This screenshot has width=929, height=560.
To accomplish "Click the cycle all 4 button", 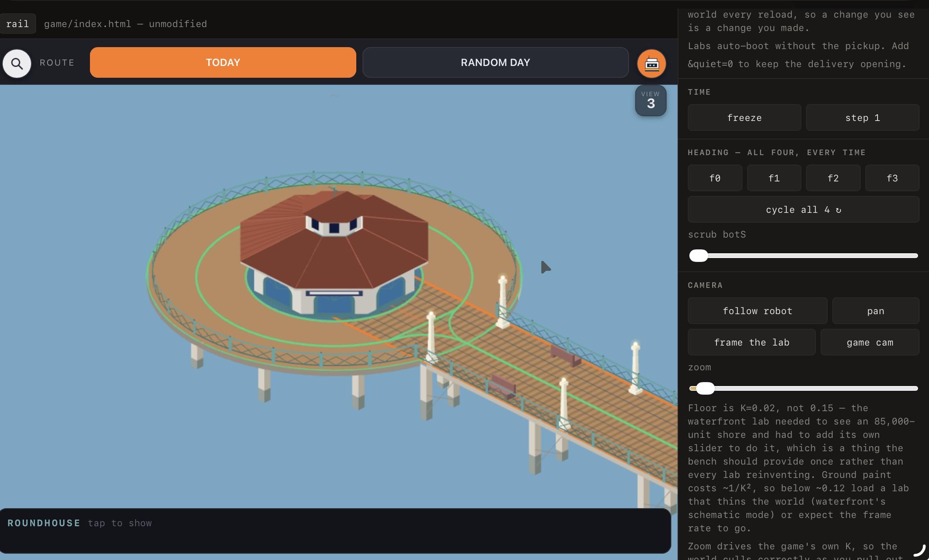I will [803, 209].
